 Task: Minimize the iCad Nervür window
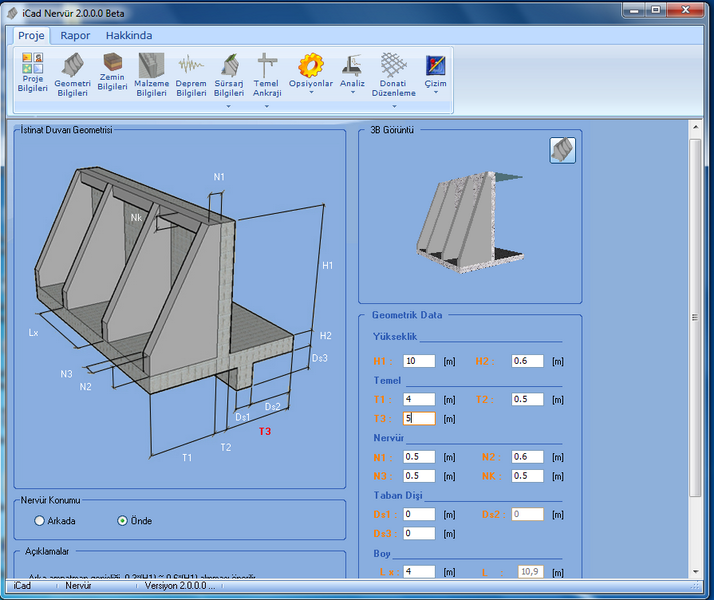[634, 10]
